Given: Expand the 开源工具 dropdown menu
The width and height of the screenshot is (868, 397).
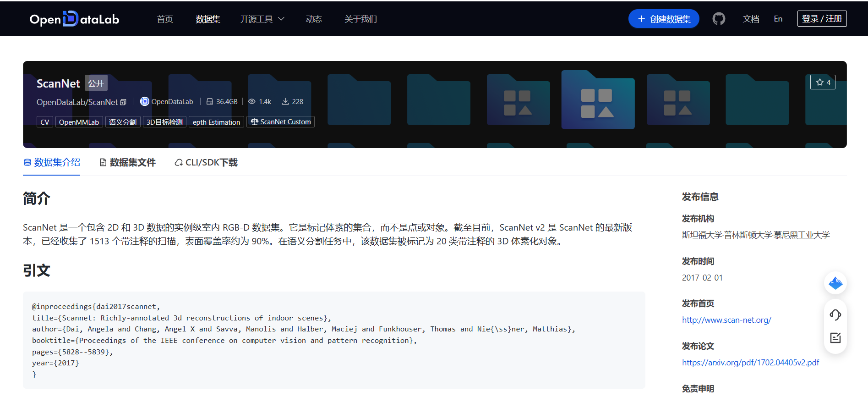Looking at the screenshot, I should (262, 19).
